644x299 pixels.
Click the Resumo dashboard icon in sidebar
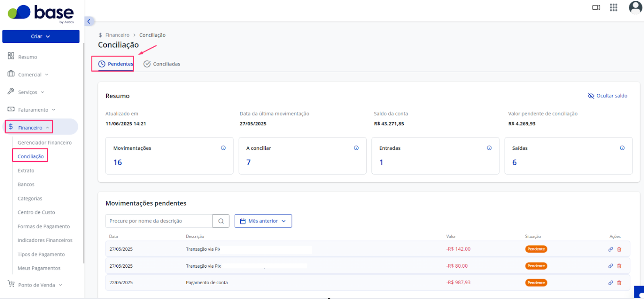11,56
